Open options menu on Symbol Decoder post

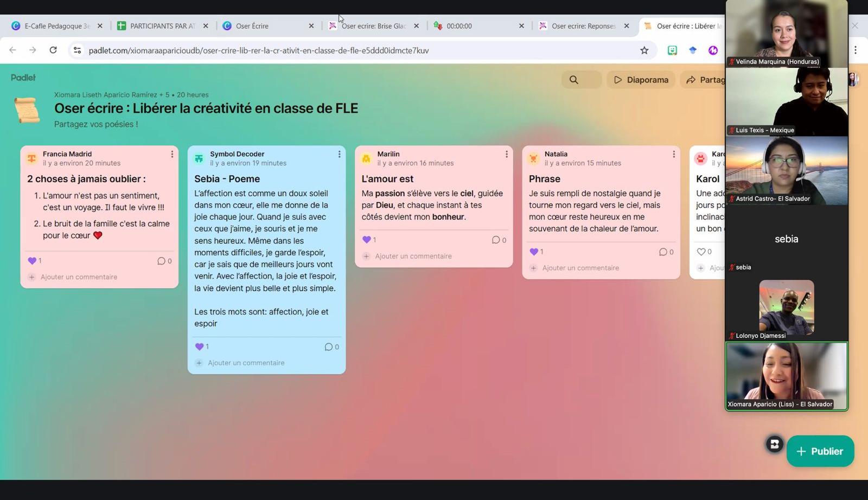pyautogui.click(x=340, y=154)
